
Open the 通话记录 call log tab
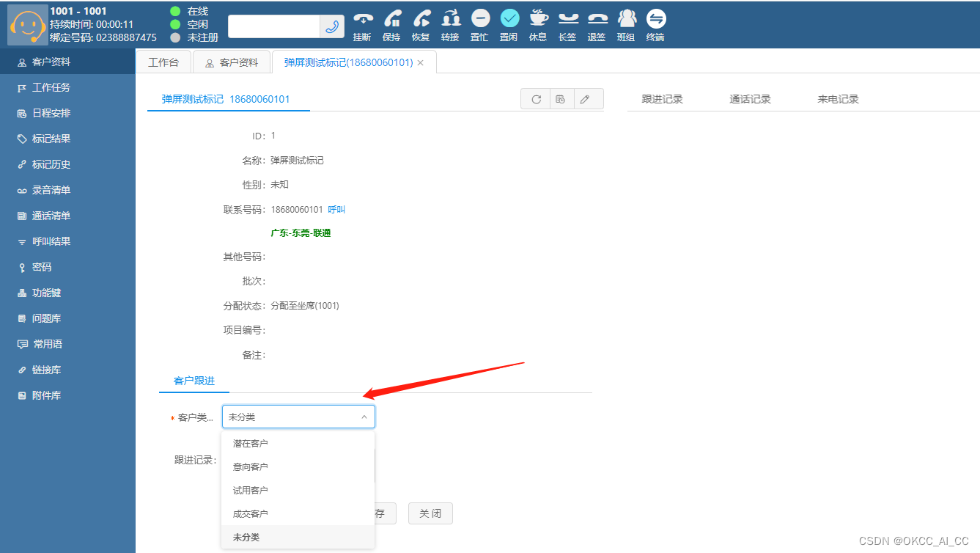coord(750,98)
